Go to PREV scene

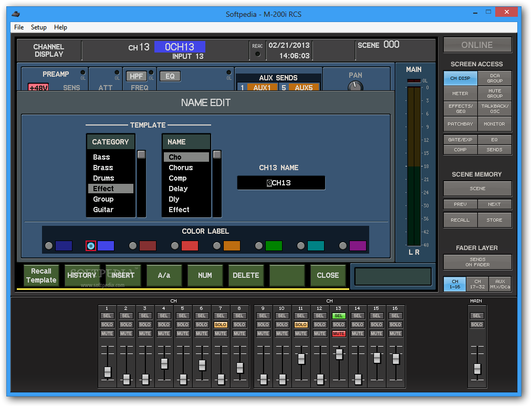click(460, 204)
